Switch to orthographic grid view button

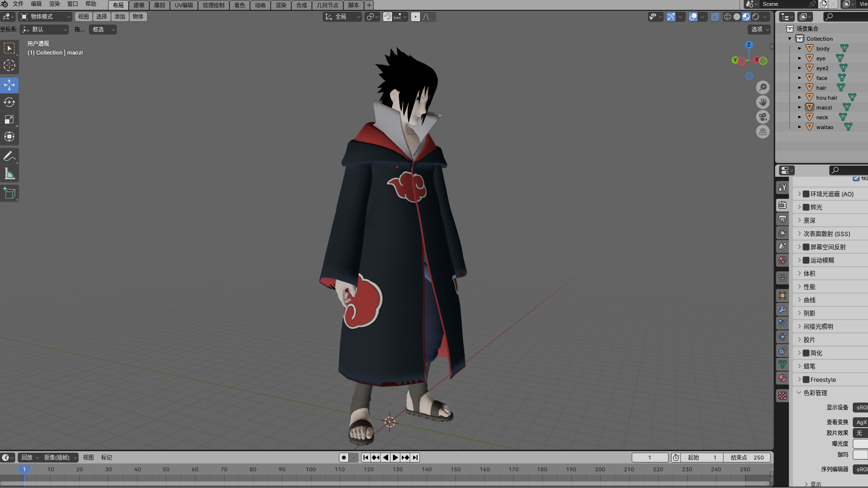pos(762,132)
